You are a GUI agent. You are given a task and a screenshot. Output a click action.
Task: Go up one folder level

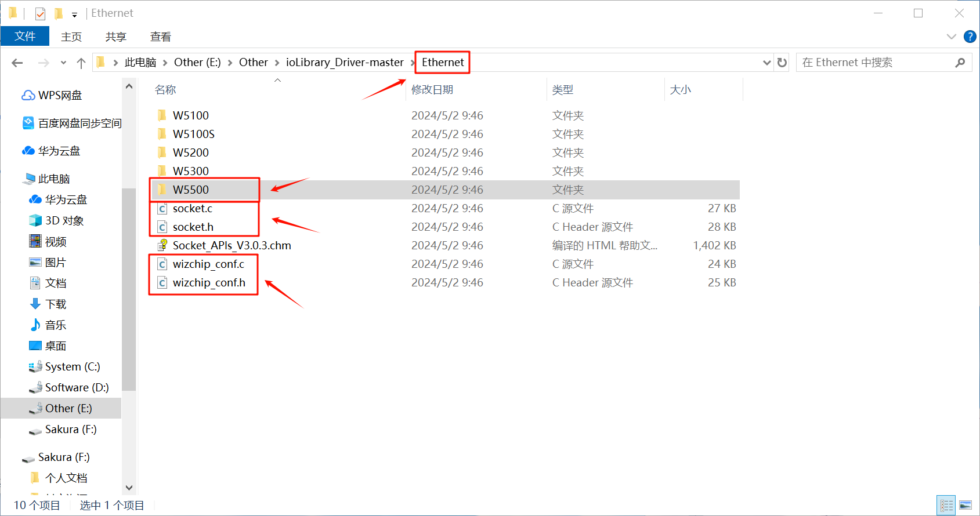pos(81,63)
